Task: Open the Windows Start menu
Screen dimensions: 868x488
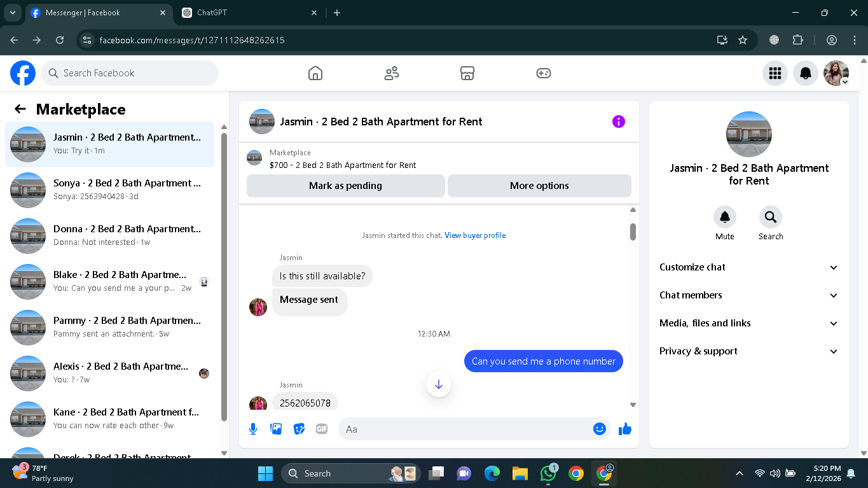Action: click(x=265, y=473)
